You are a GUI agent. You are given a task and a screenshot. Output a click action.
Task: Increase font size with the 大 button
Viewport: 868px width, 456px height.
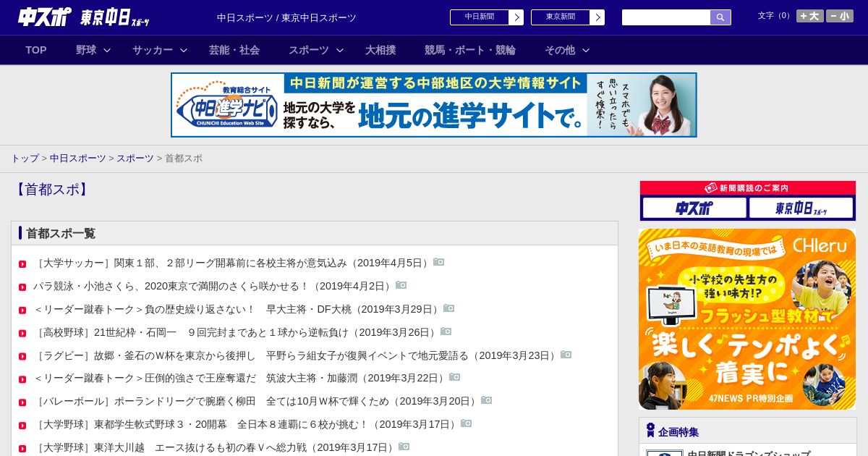[810, 16]
